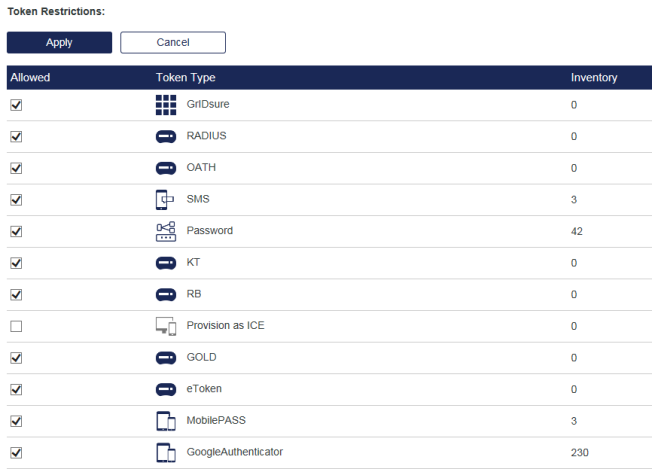Click the OATH token icon
This screenshot has height=469, width=652.
[166, 168]
